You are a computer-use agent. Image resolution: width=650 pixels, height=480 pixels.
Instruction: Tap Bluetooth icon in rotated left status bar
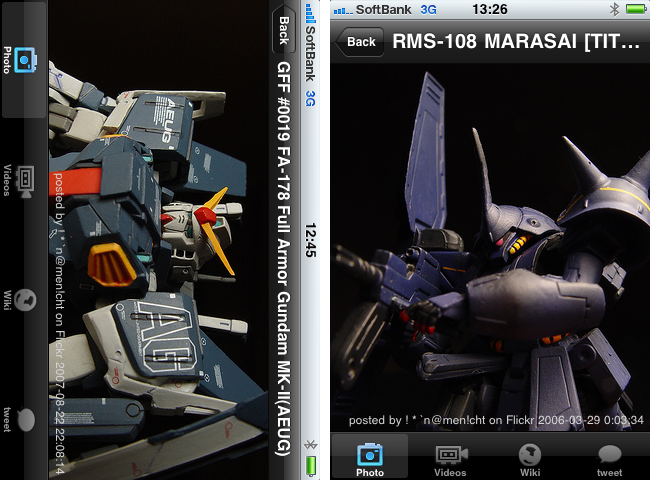point(310,444)
